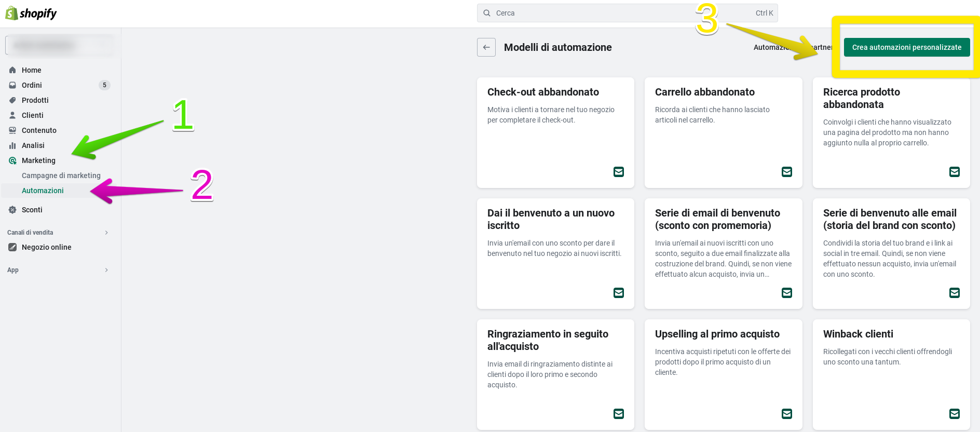Click the Prodotti tag icon
Viewport: 980px width, 432px height.
point(12,100)
